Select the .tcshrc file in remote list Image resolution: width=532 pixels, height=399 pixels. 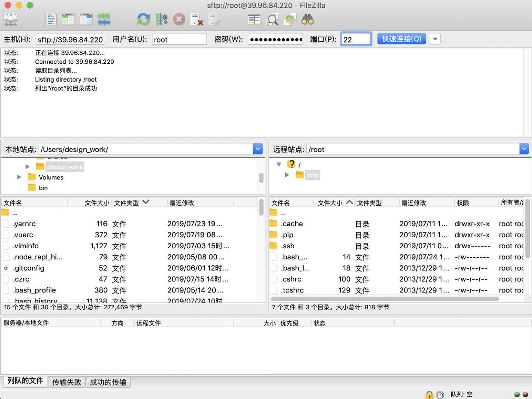(396, 290)
